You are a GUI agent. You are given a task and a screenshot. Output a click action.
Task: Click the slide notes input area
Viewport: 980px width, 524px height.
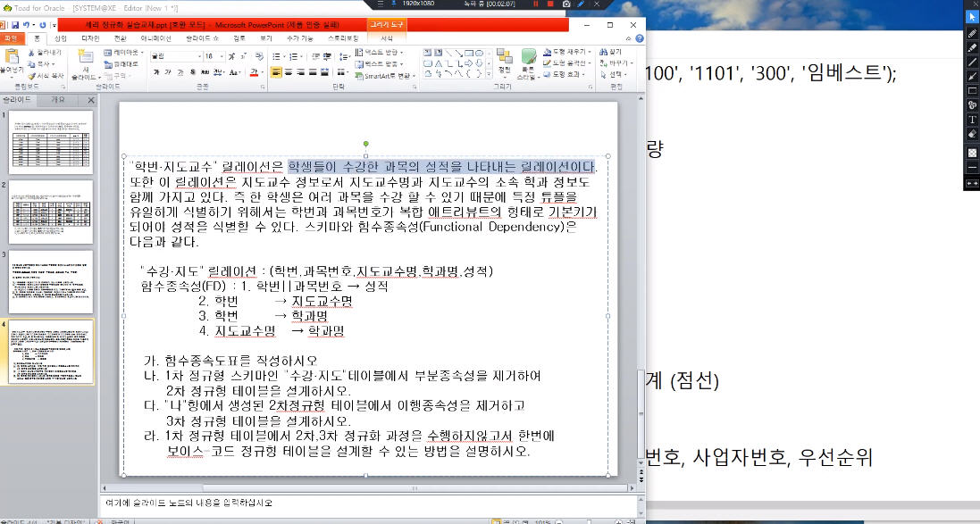[x=369, y=503]
